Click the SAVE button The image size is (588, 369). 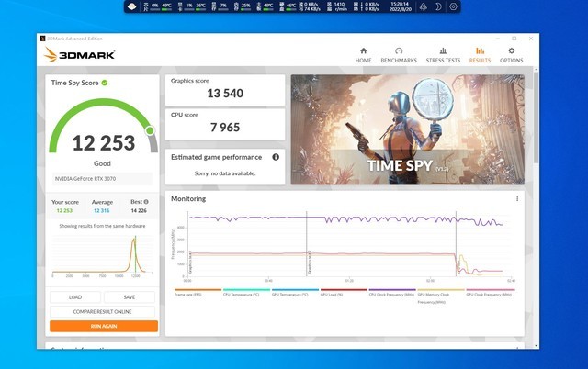point(130,297)
